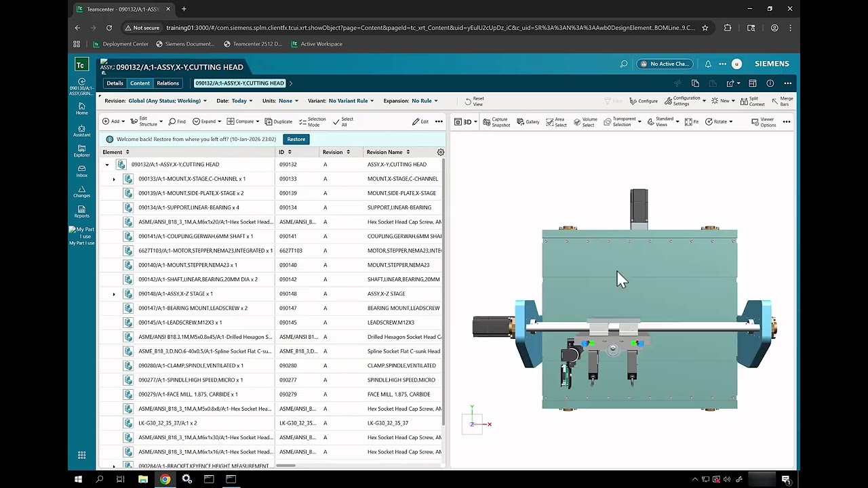Screen dimensions: 868x488
Task: Open table column settings gear
Action: click(440, 152)
